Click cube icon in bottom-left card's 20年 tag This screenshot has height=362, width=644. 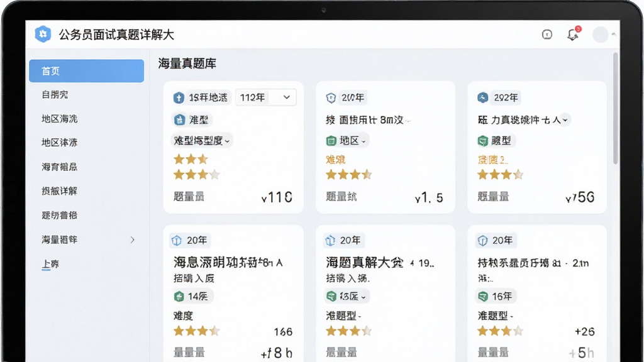coord(177,241)
